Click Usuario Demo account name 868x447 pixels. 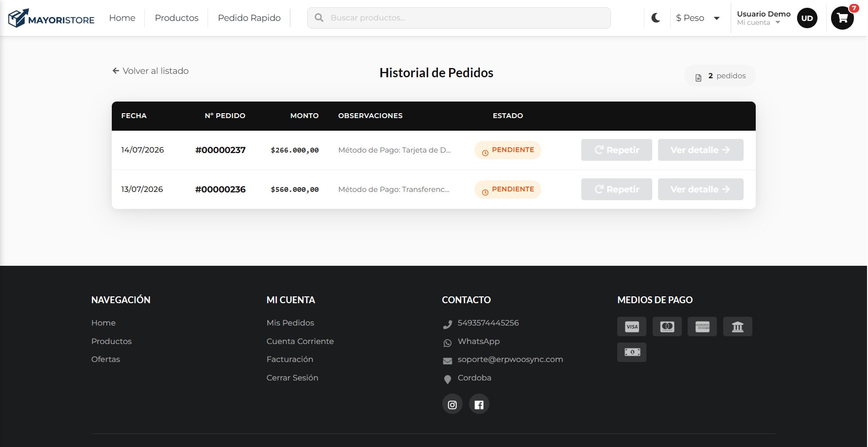pos(764,14)
